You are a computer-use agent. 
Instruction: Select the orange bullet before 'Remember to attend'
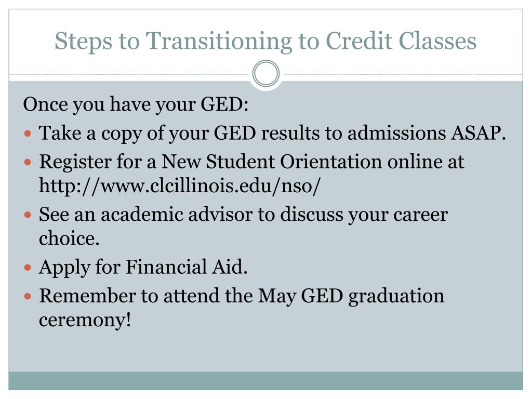[28, 297]
